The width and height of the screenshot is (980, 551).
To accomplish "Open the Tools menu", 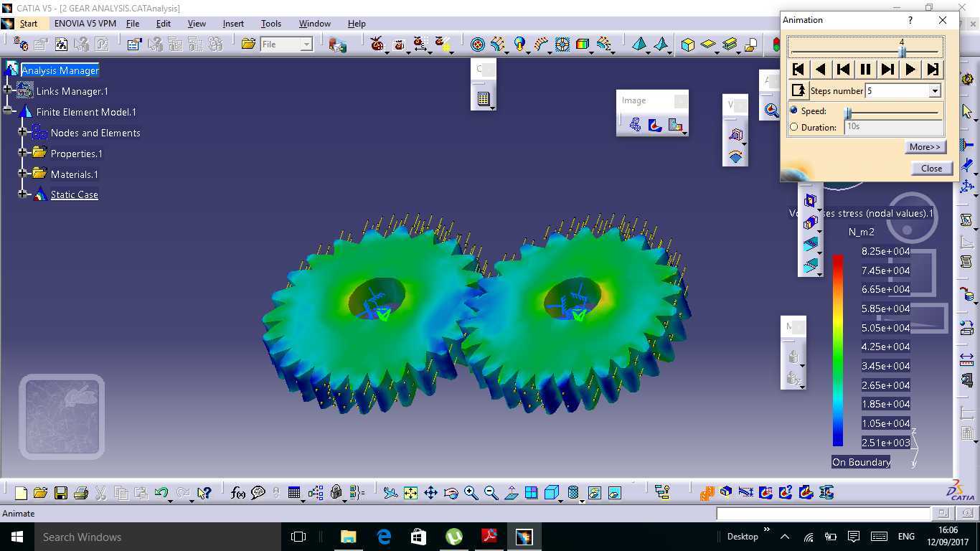I will (x=271, y=23).
